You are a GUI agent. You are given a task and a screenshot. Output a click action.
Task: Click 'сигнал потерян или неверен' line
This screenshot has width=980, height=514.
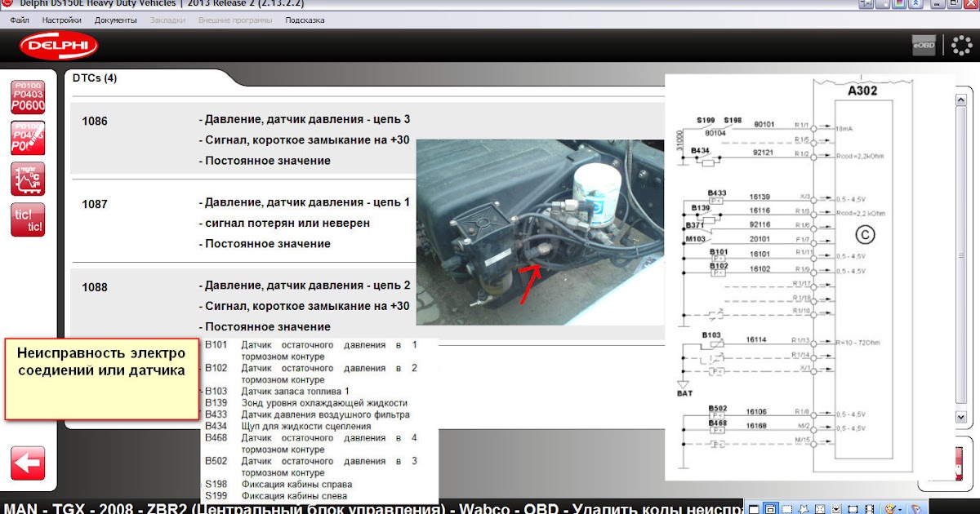[284, 223]
